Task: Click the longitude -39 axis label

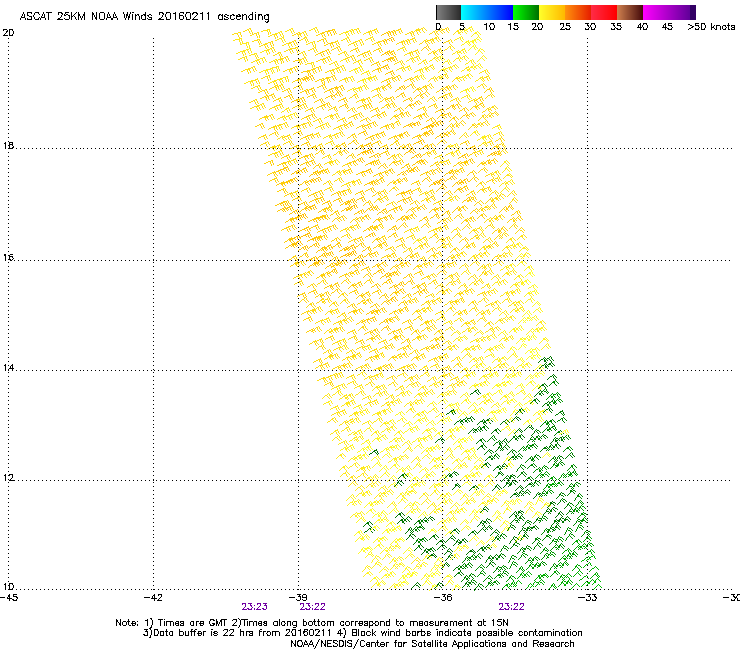Action: [x=298, y=598]
